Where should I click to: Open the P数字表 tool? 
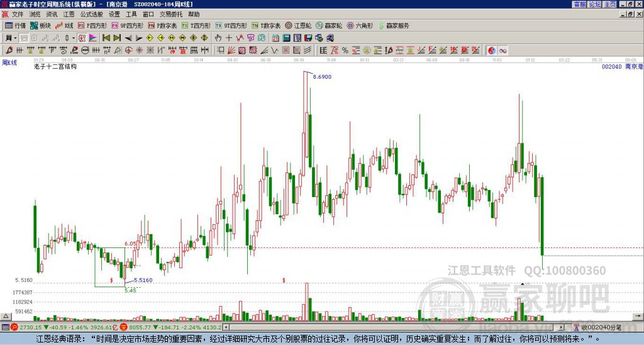(163, 25)
